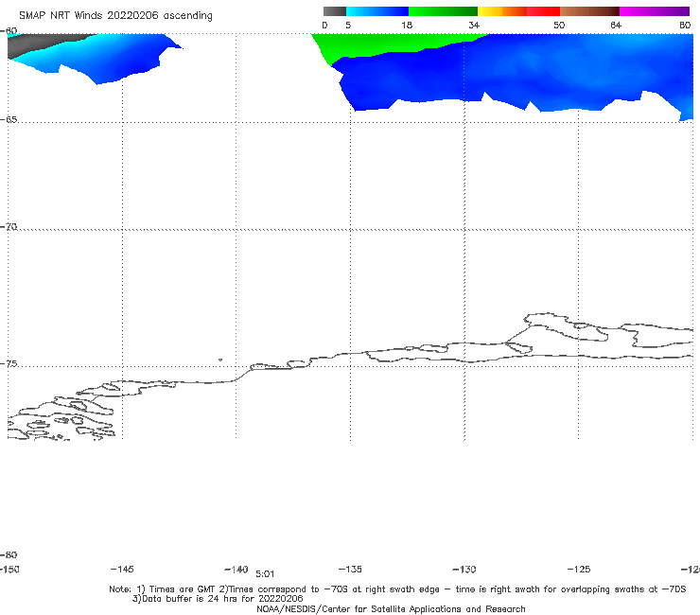This screenshot has width=700, height=615.
Task: Click the color bar label '64'
Action: coord(616,25)
